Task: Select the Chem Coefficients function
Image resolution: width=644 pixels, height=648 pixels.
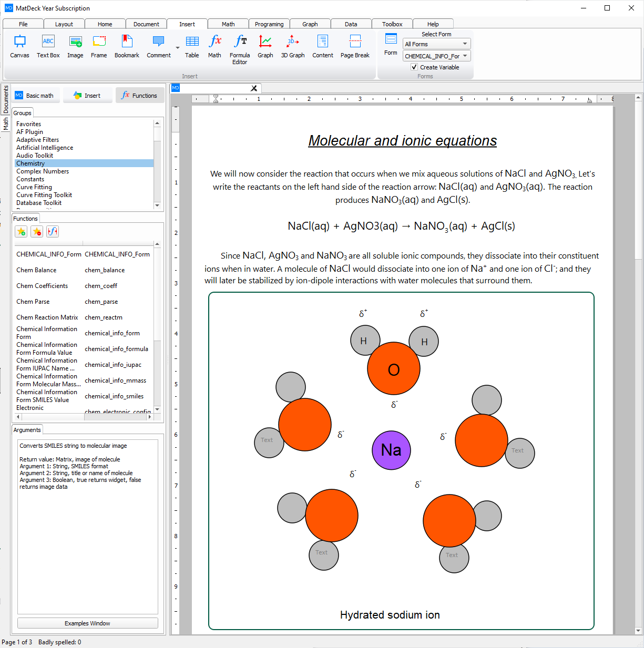Action: (42, 286)
